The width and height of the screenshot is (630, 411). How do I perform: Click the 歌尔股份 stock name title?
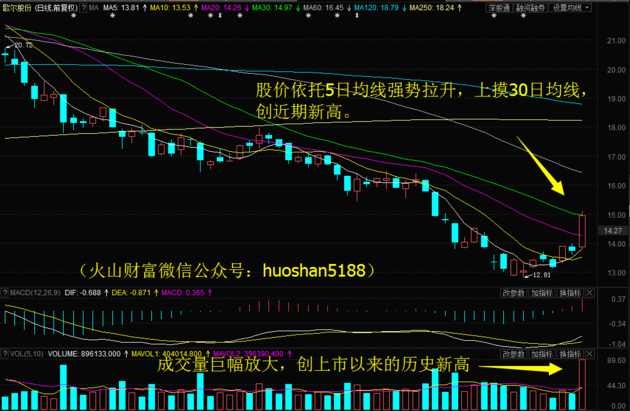click(x=14, y=7)
